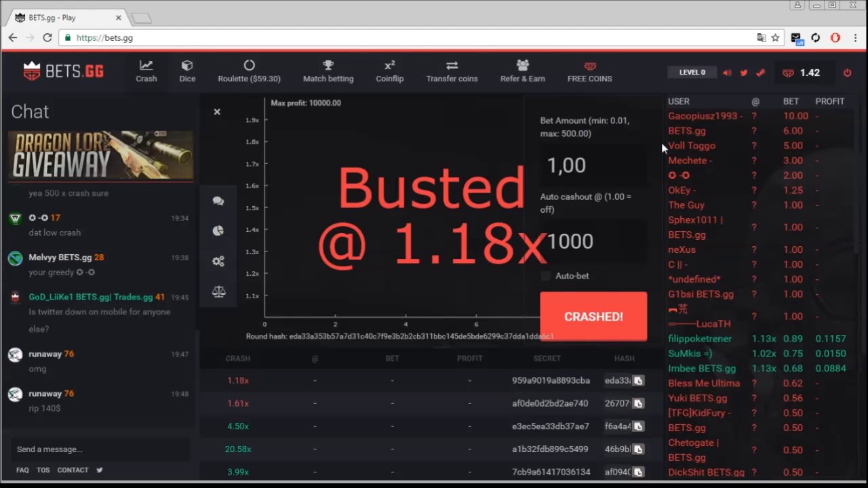Go to Match betting
Image resolution: width=868 pixels, height=488 pixels.
pos(328,71)
